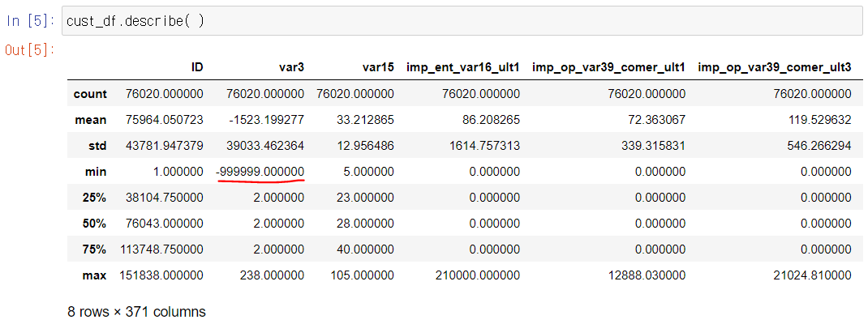Click var15 50% value 28.000000
Image resolution: width=868 pixels, height=324 pixels.
pyautogui.click(x=367, y=224)
